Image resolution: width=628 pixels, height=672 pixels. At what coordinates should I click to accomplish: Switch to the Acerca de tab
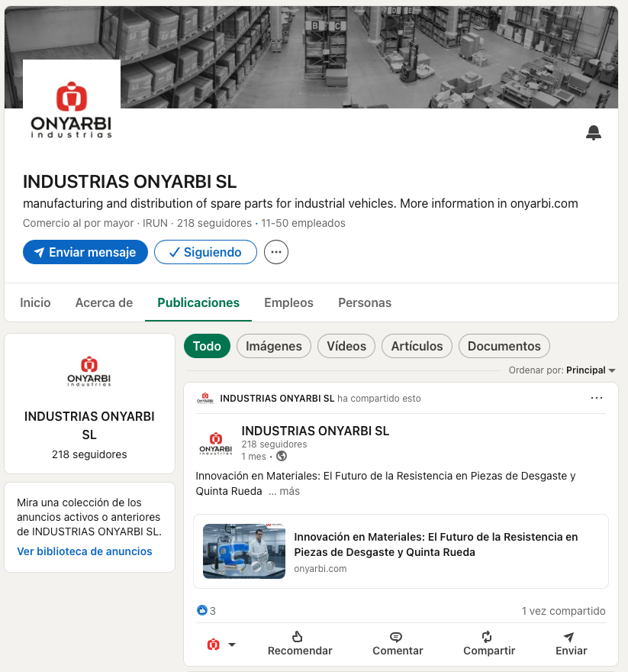(104, 302)
